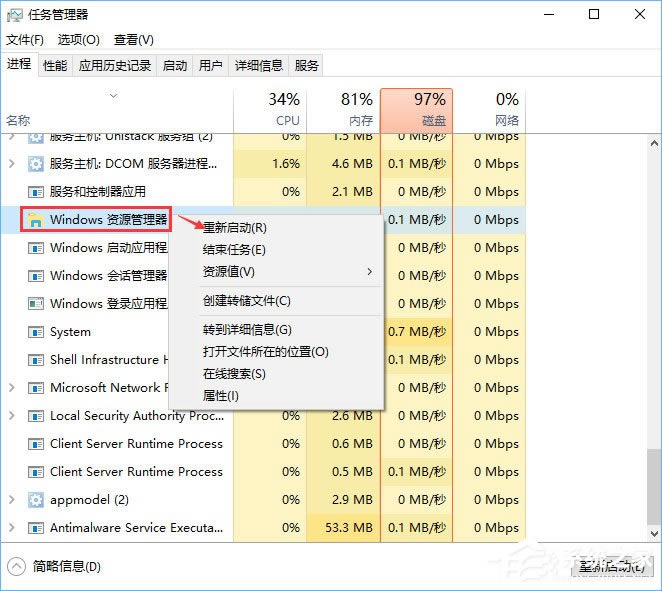The image size is (662, 591).
Task: Switch to the 应用历史记录 tab
Action: [115, 65]
